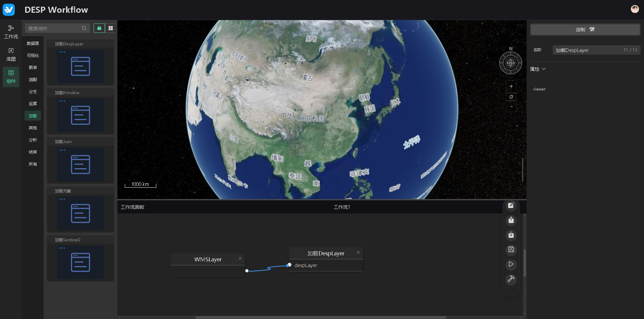Run the workflow with the play icon
This screenshot has width=644, height=319.
tap(511, 264)
